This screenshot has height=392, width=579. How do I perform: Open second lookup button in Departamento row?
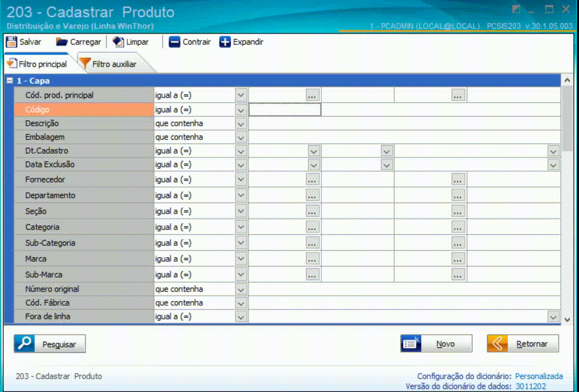point(458,196)
